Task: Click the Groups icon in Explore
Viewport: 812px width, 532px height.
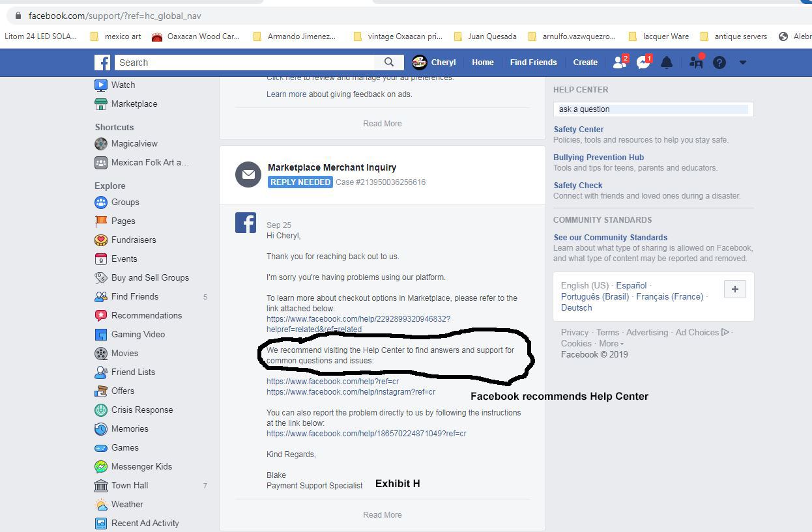Action: [101, 202]
